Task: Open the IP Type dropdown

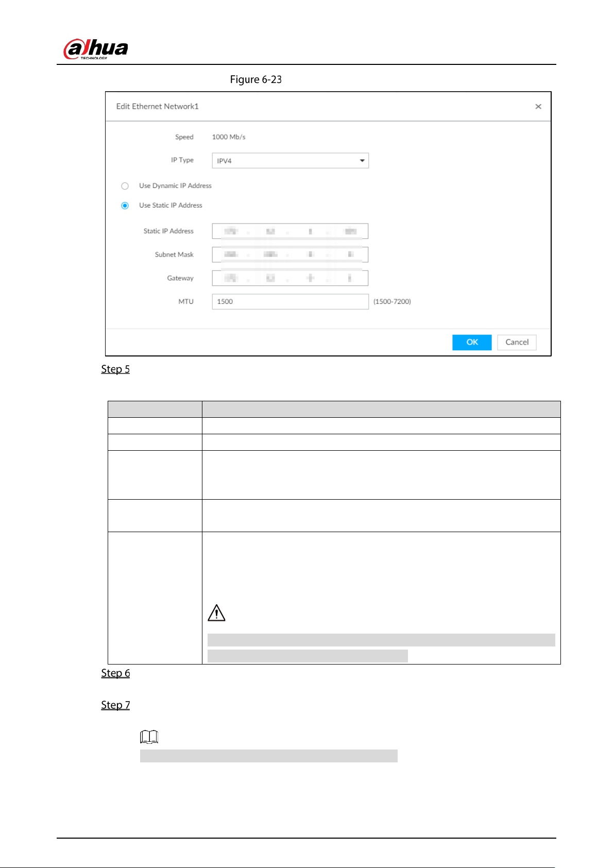Action: (x=290, y=161)
